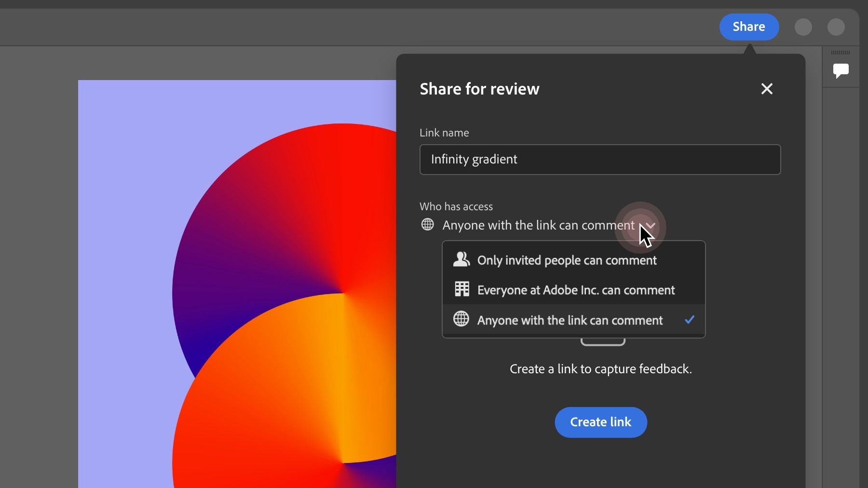The height and width of the screenshot is (488, 868).
Task: Click the globe icon beside Who has access value
Action: 428,225
